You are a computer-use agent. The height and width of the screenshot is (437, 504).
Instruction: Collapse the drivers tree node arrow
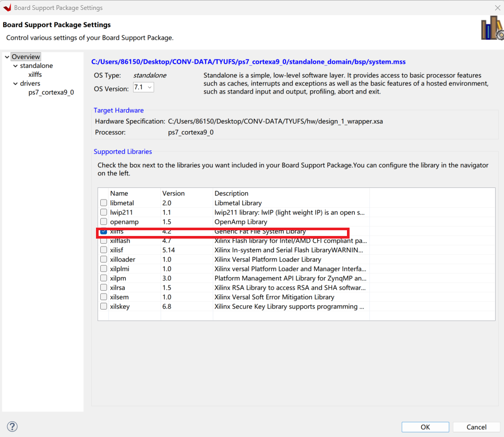click(15, 84)
